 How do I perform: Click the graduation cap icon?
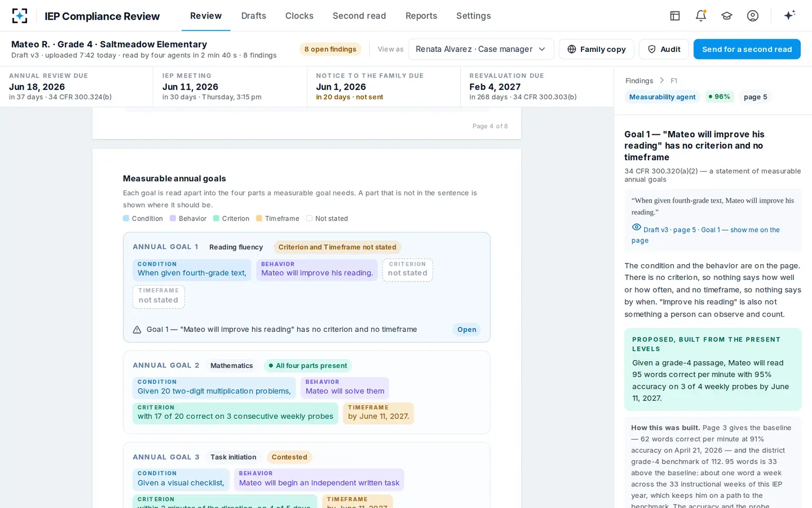(x=727, y=16)
